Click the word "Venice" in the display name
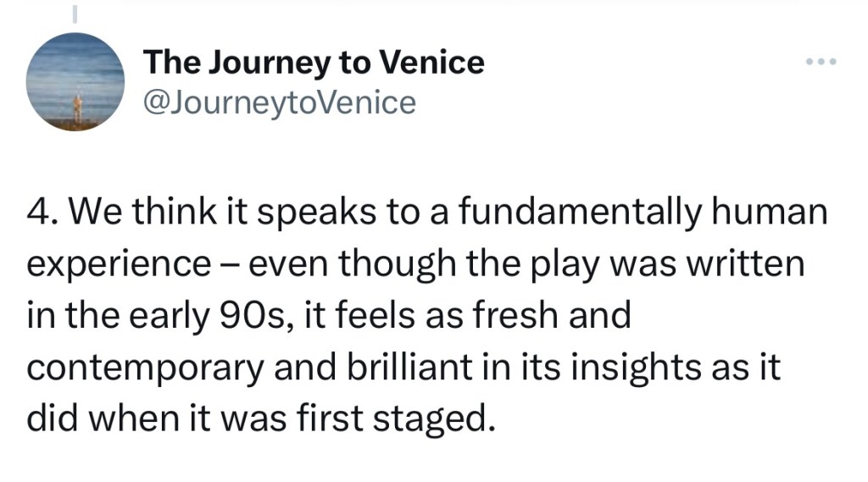The width and height of the screenshot is (868, 482). pyautogui.click(x=431, y=62)
